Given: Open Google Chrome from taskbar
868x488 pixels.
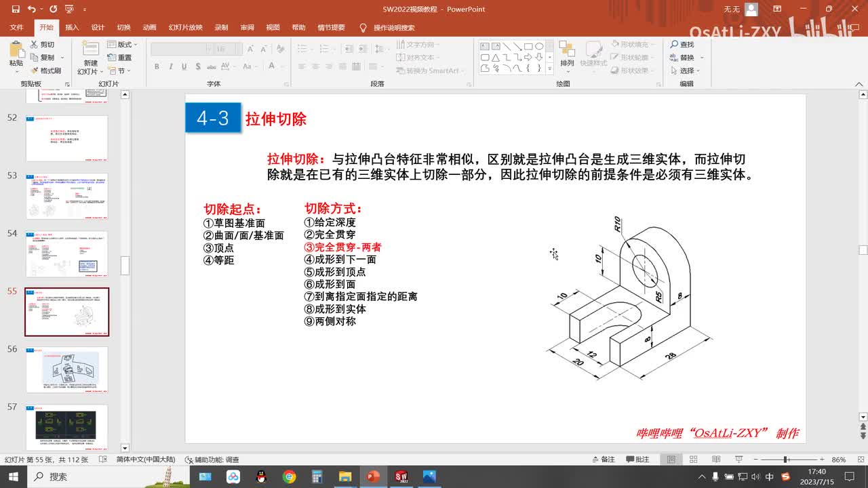Looking at the screenshot, I should click(x=289, y=476).
